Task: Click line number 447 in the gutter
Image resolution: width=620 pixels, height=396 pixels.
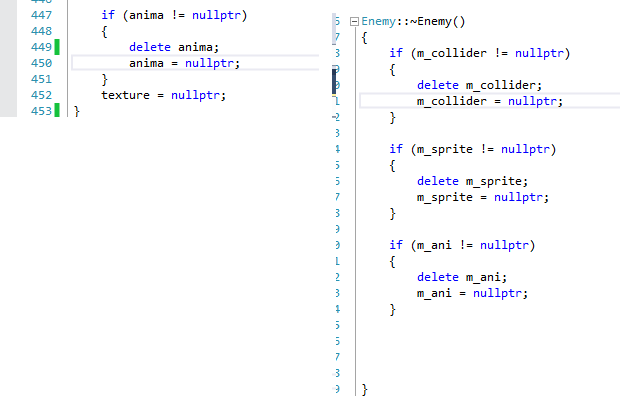Action: (x=41, y=15)
